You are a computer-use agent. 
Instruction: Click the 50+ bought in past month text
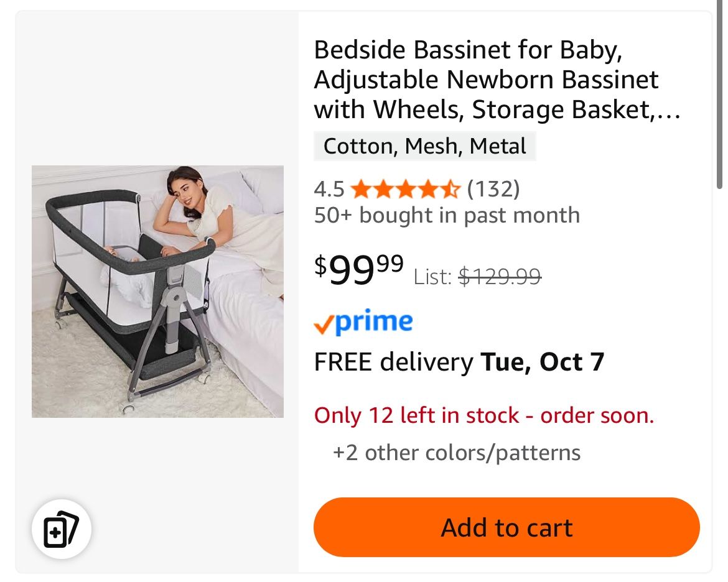[446, 215]
